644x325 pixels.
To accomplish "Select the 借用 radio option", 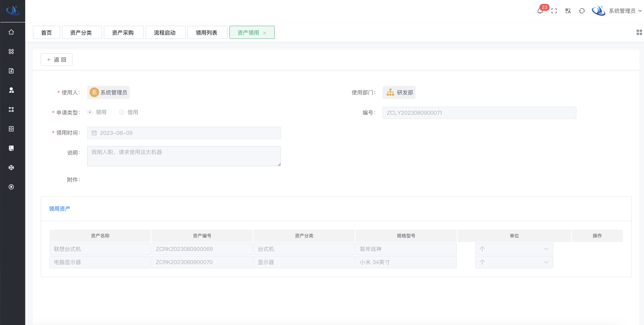I will [x=121, y=112].
